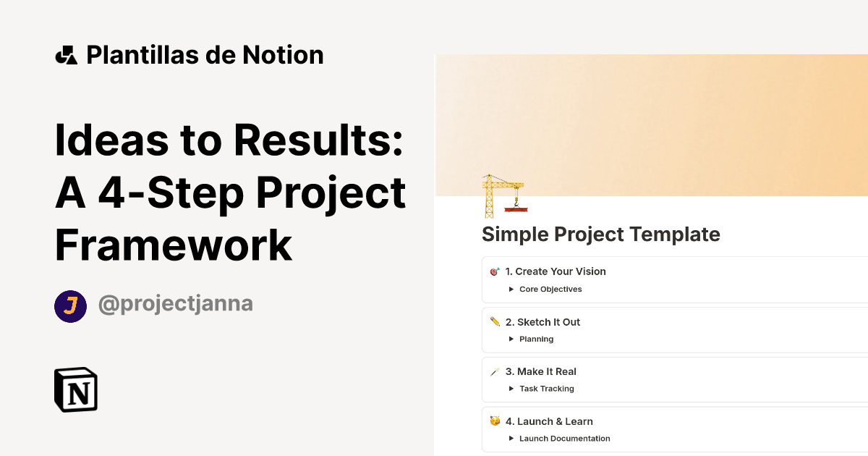Click the Core Objectives disclosure triangle
Screen dimensions: 868x456
coord(511,289)
